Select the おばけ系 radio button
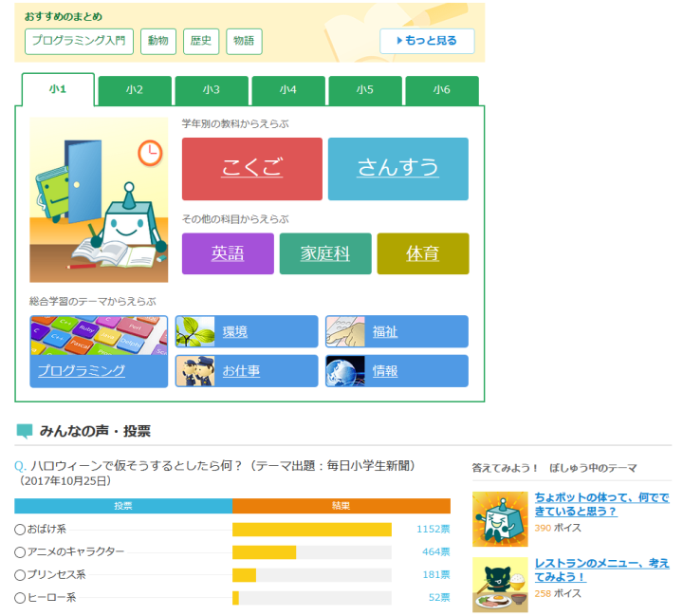The width and height of the screenshot is (683, 616). 21,530
